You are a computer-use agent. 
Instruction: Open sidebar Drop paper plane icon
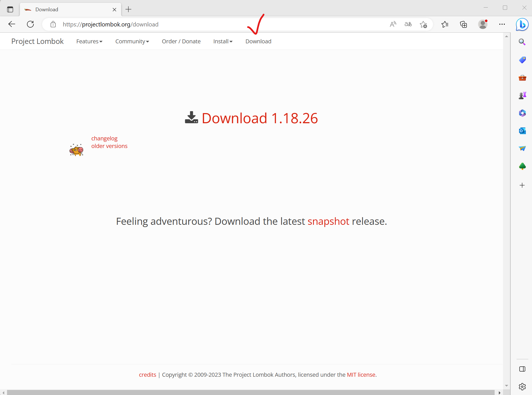(x=522, y=148)
